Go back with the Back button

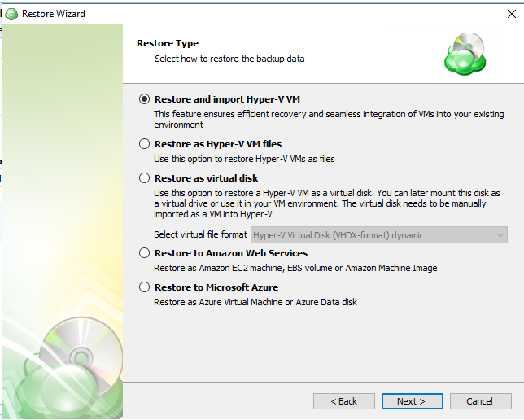(344, 401)
